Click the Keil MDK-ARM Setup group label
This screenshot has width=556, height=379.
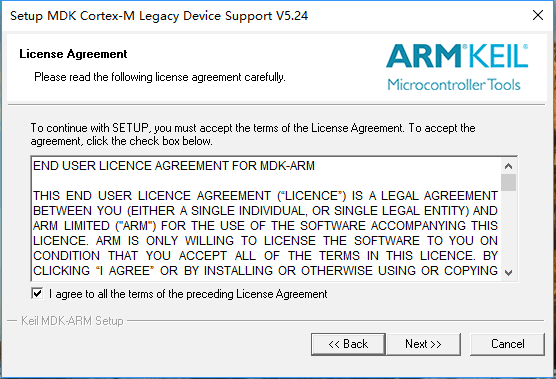72,321
